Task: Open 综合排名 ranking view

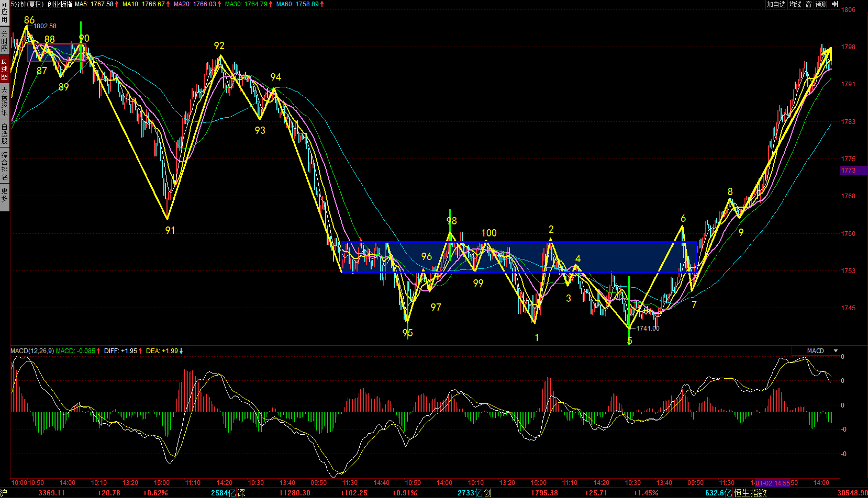Action: click(x=4, y=166)
